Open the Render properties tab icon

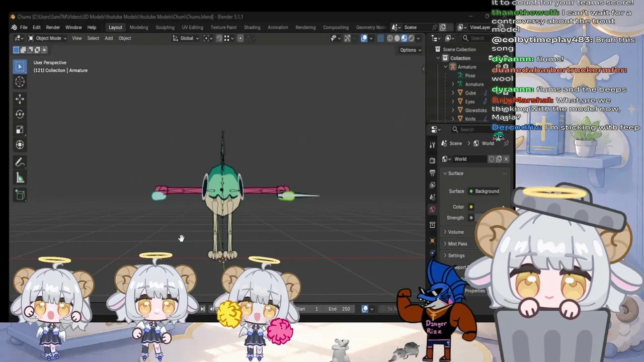(x=432, y=160)
